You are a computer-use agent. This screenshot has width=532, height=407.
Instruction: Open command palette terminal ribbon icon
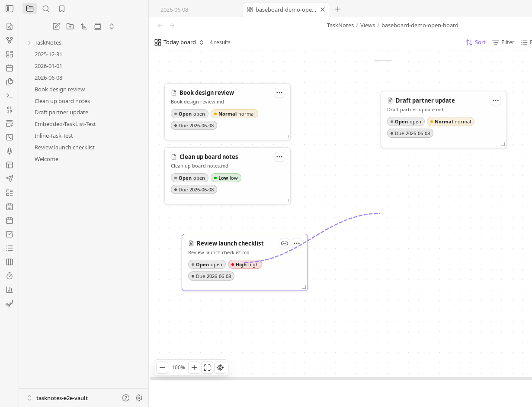pyautogui.click(x=10, y=96)
